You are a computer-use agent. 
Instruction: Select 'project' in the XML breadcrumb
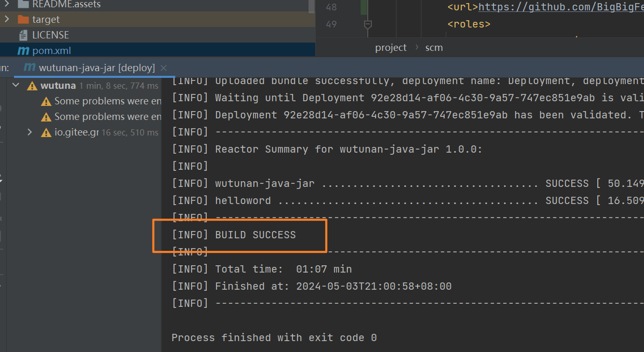point(391,48)
